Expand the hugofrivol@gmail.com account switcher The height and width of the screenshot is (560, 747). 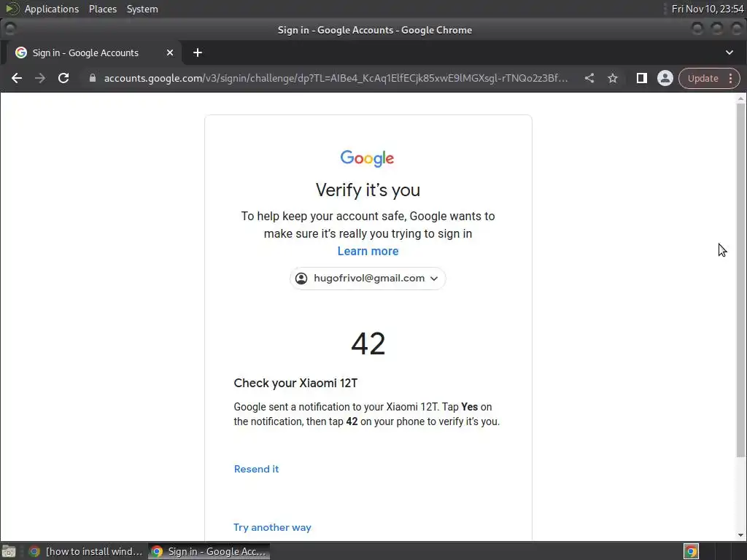click(368, 279)
